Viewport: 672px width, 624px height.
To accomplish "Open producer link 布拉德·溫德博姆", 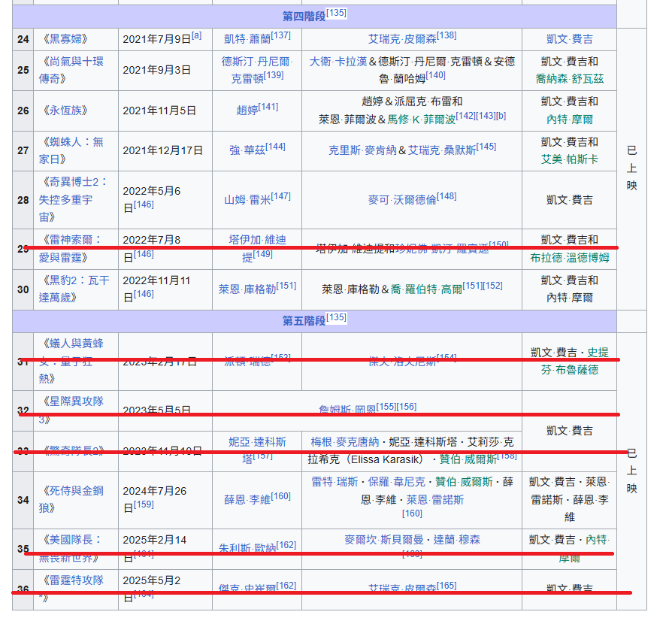I will 570,258.
